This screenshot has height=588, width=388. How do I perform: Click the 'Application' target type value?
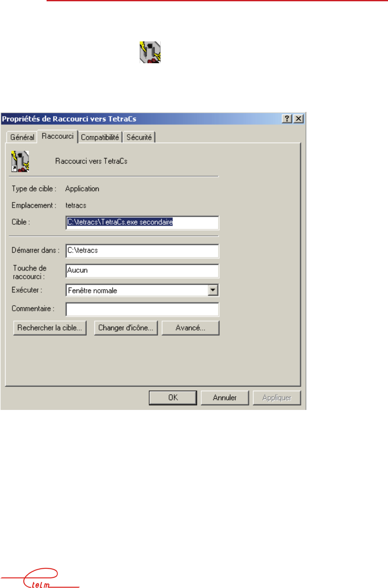coord(82,189)
